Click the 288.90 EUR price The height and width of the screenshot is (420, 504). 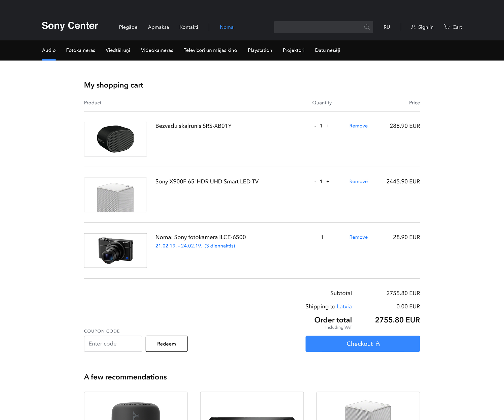point(405,126)
